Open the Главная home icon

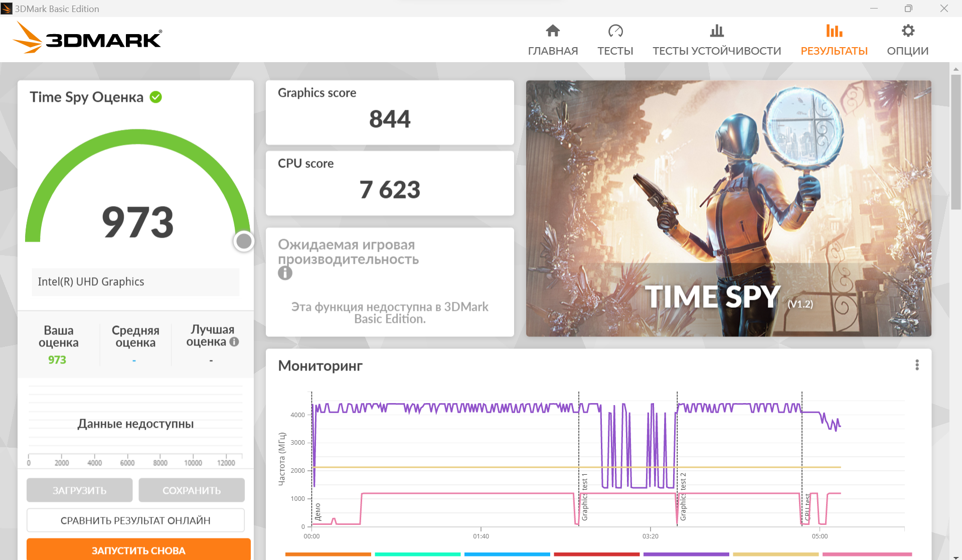553,31
